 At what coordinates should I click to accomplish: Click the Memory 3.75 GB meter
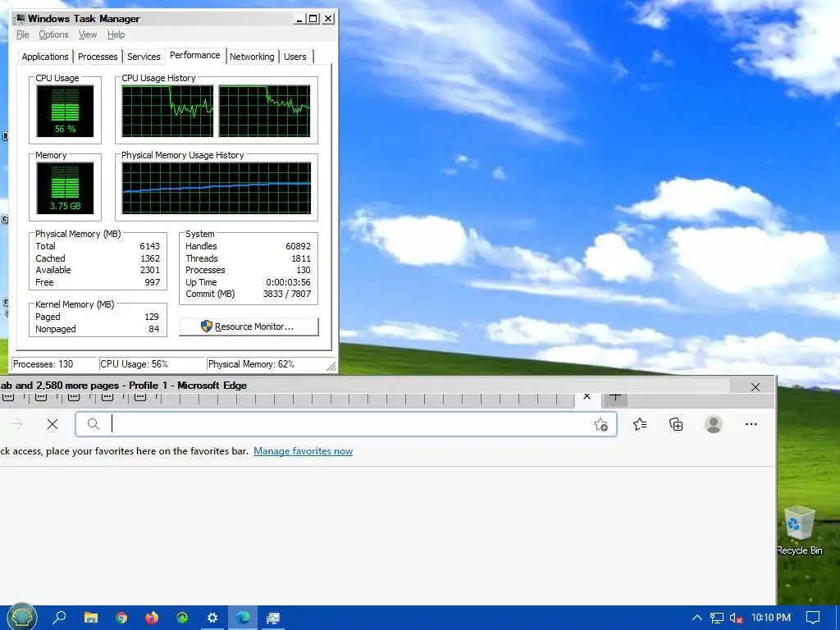tap(65, 189)
